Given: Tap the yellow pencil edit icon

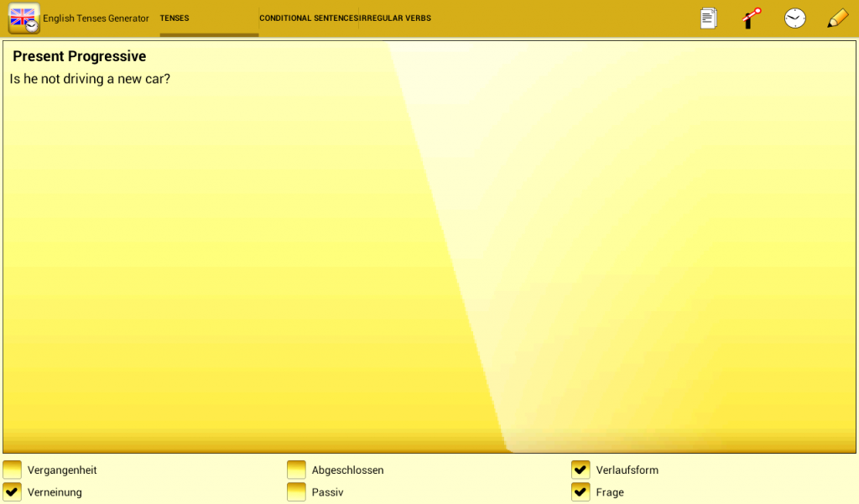Looking at the screenshot, I should click(837, 18).
